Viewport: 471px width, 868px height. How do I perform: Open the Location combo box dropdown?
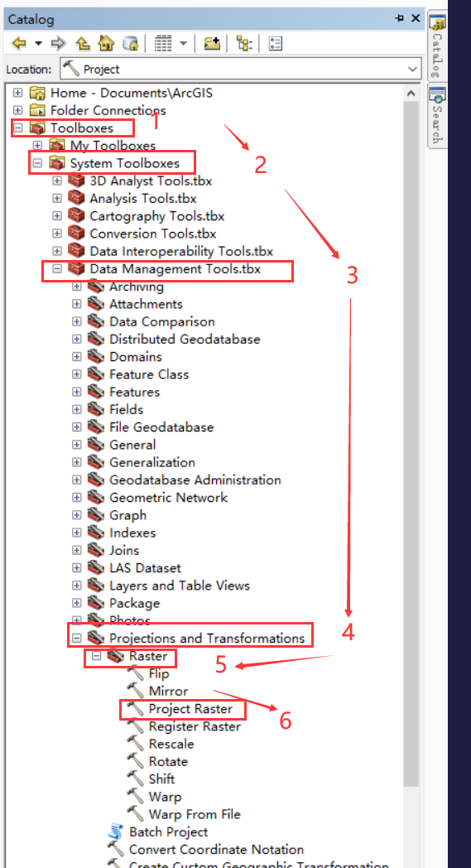click(412, 70)
